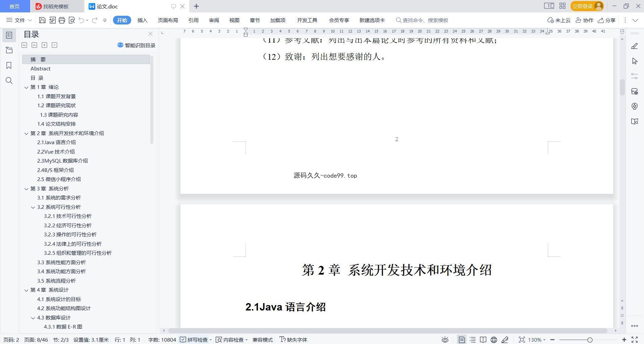Screen dimensions: 644x344
Task: Click the Redo arrow icon
Action: pos(95,20)
